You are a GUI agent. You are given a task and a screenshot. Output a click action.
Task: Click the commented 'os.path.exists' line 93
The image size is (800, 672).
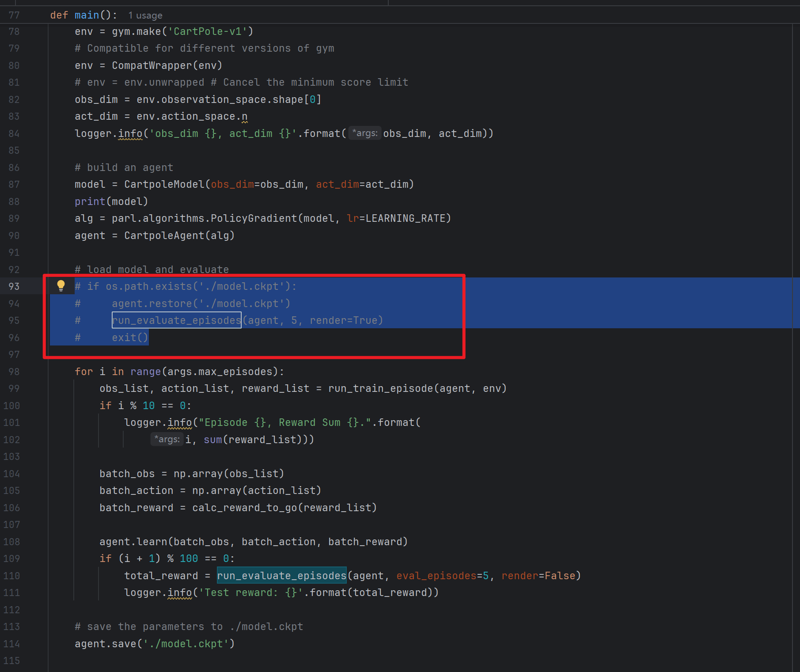(x=186, y=286)
